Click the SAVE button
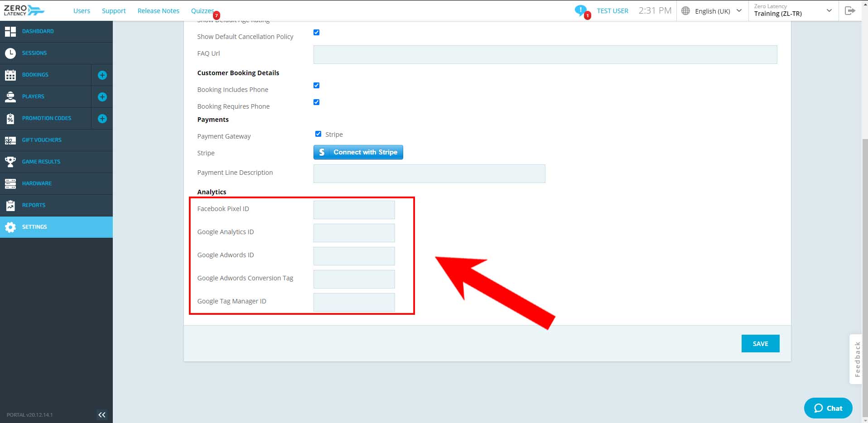The height and width of the screenshot is (423, 868). (x=760, y=344)
